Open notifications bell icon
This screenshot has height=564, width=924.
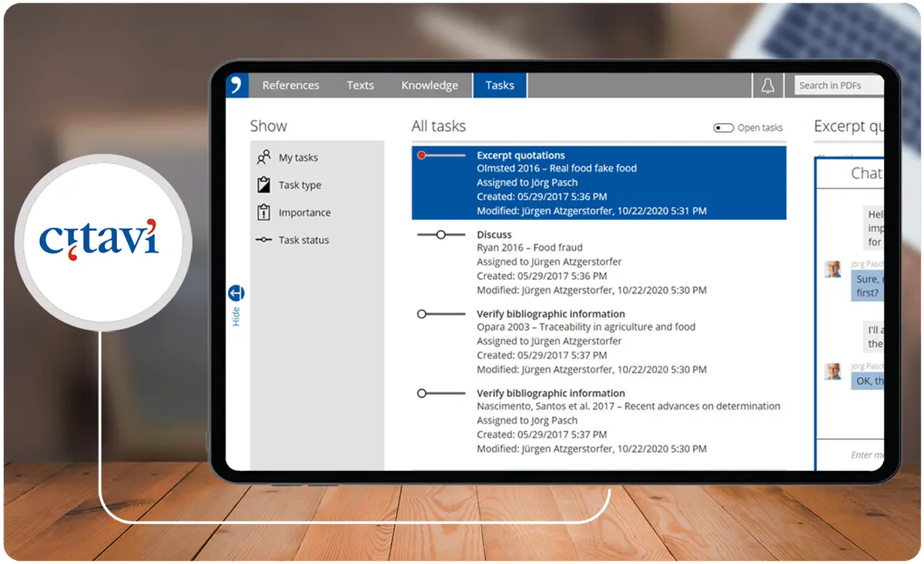click(768, 85)
